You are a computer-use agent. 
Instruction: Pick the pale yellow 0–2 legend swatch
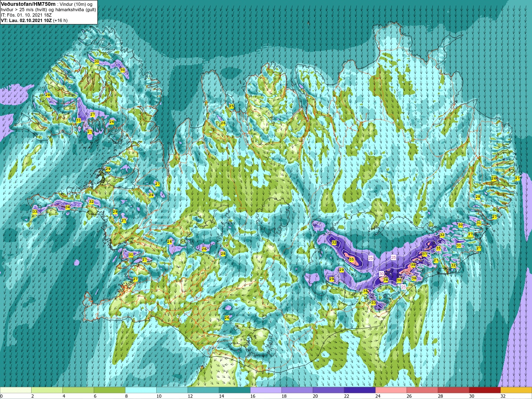[x=15, y=390]
